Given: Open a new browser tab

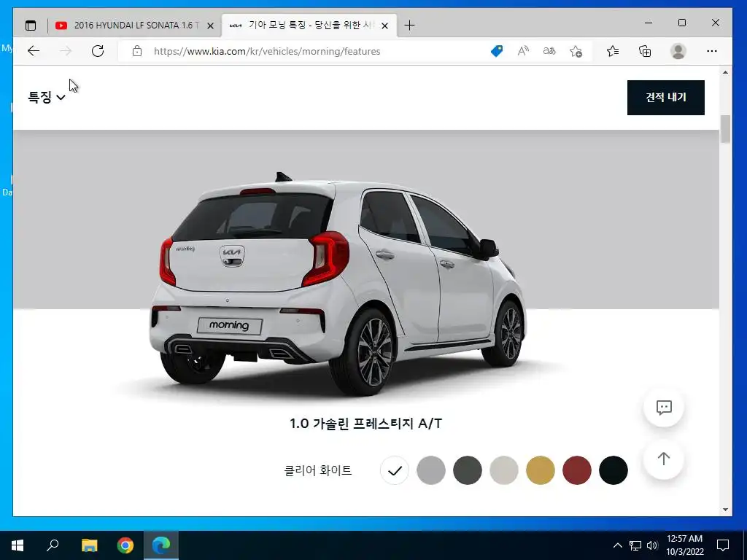Looking at the screenshot, I should point(409,26).
